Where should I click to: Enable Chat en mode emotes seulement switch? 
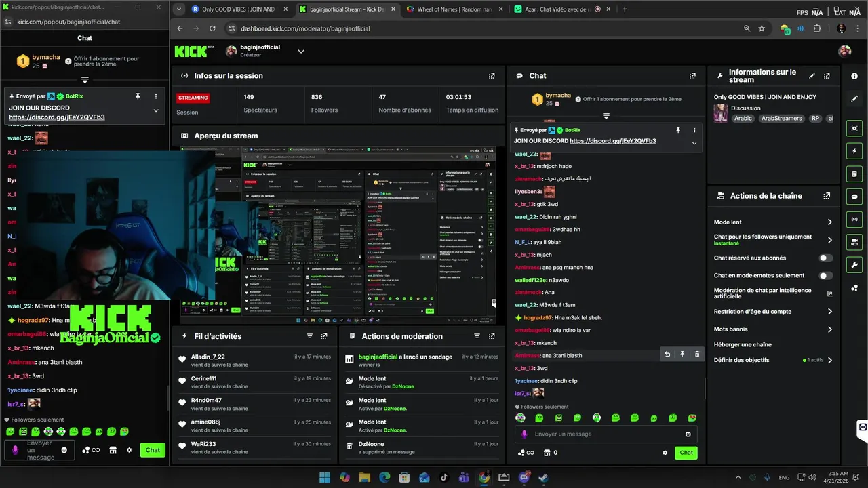(825, 276)
